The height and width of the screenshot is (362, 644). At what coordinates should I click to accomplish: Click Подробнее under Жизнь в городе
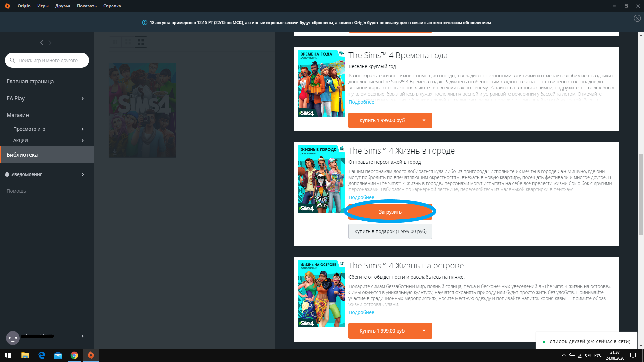click(x=361, y=197)
